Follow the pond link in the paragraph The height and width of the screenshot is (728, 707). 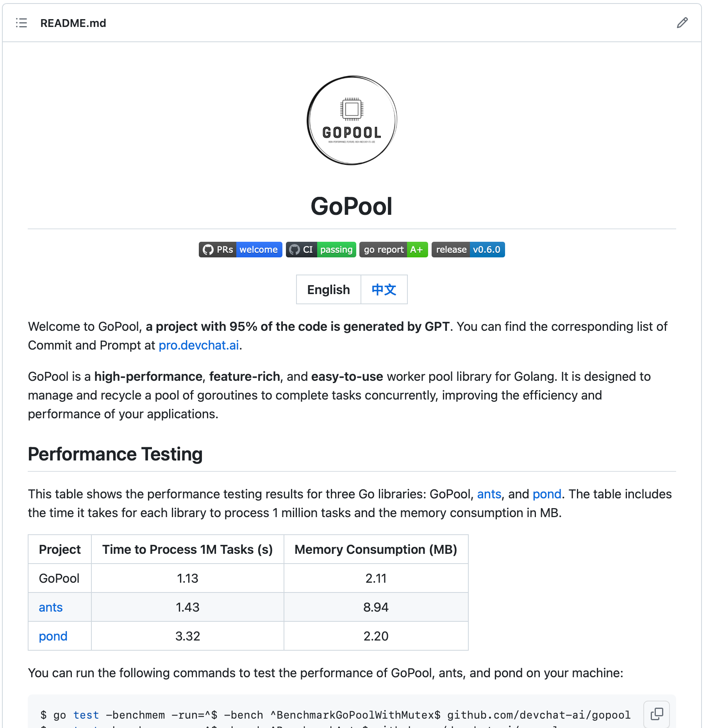pos(547,494)
